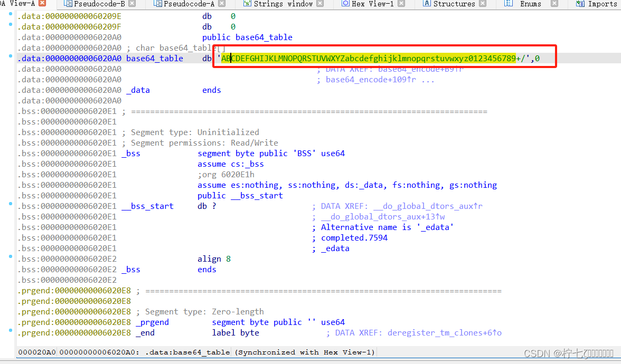Close the Structures tab
Viewport: 621px width, 364px height.
point(483,3)
